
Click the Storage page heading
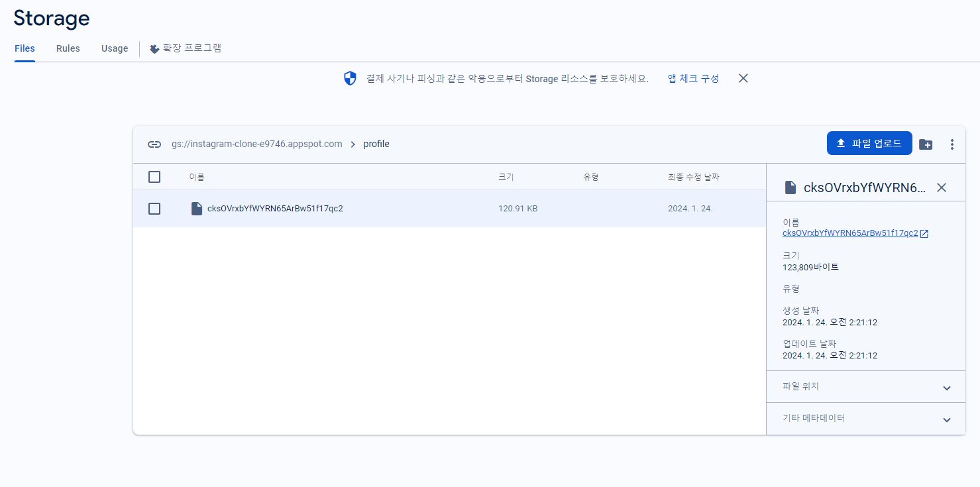coord(52,19)
